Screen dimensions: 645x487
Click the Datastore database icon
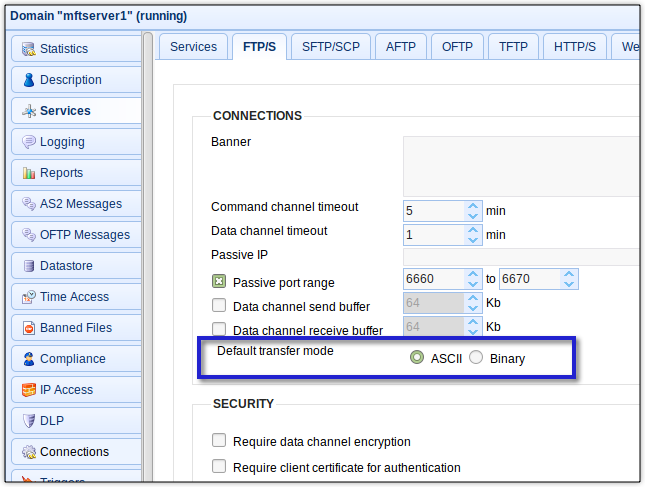29,266
